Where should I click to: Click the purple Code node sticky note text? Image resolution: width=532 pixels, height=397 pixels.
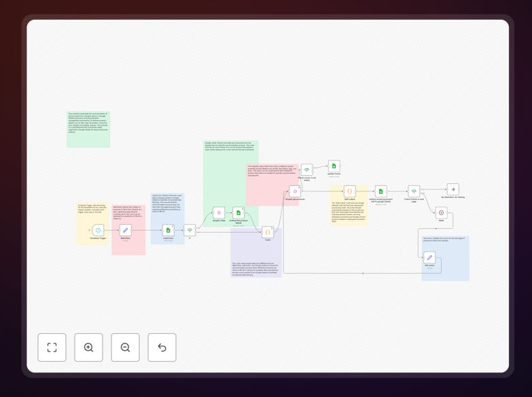click(x=255, y=269)
